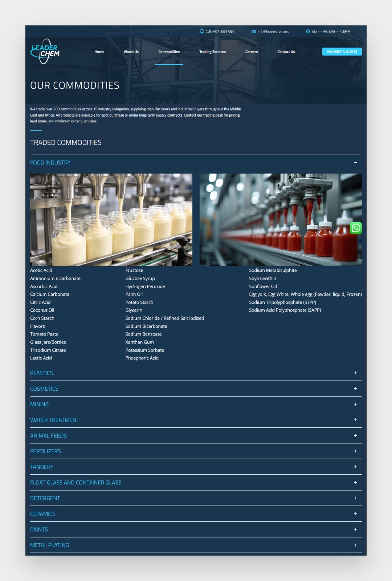Image resolution: width=392 pixels, height=581 pixels.
Task: Email info@leaderchem.net link
Action: (x=273, y=32)
